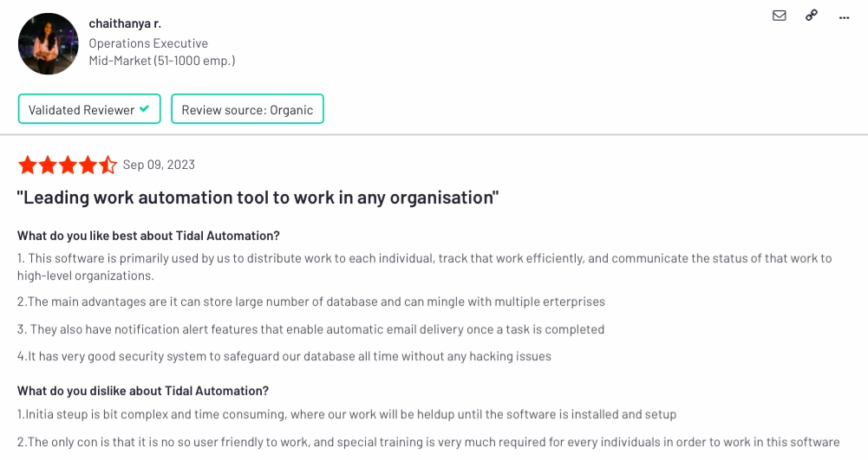868x460 pixels.
Task: Click line "4.It has very good security system"
Action: coord(284,357)
